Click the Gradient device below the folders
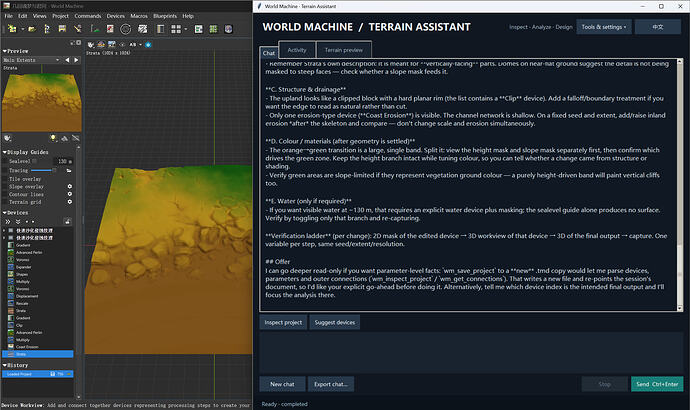The width and height of the screenshot is (690, 410). tap(23, 245)
